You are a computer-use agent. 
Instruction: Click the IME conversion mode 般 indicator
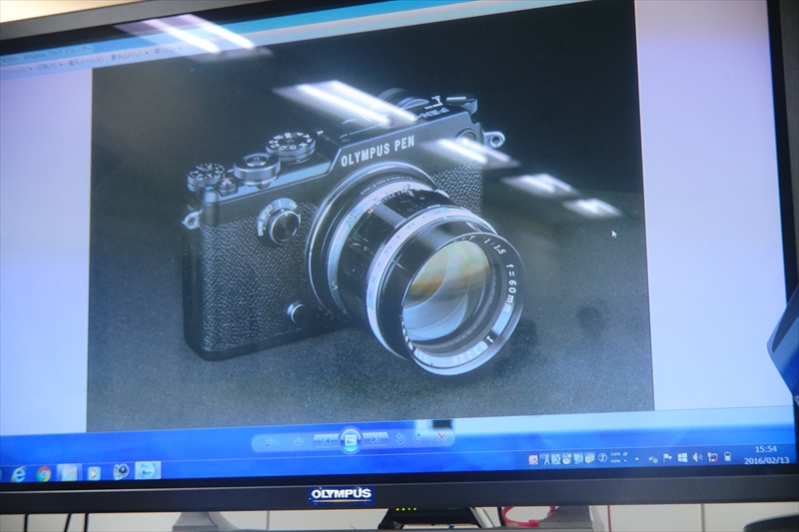tap(557, 459)
